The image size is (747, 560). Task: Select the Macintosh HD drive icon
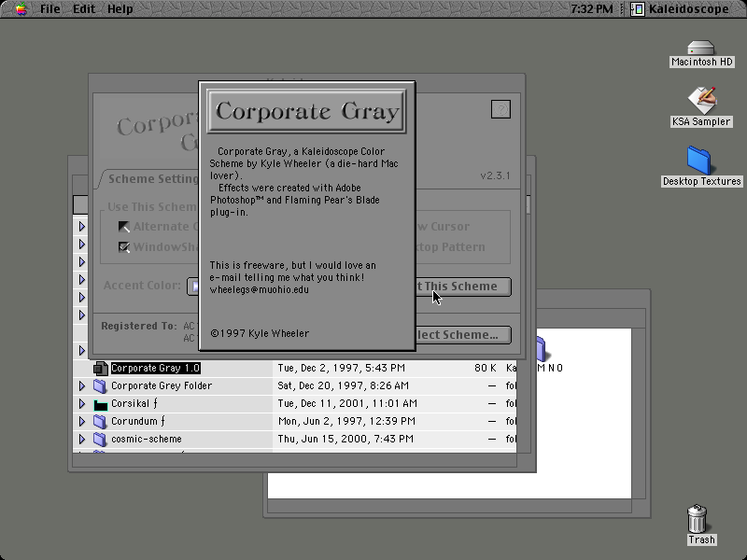pyautogui.click(x=701, y=49)
